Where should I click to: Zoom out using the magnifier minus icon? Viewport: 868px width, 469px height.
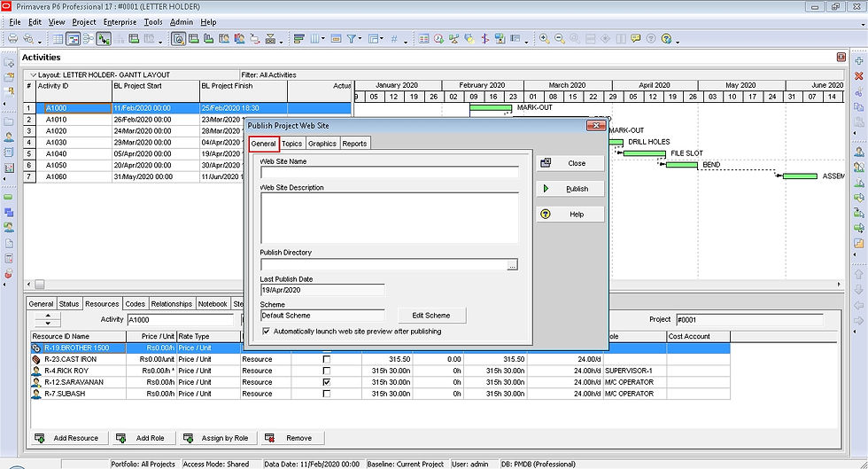click(560, 39)
